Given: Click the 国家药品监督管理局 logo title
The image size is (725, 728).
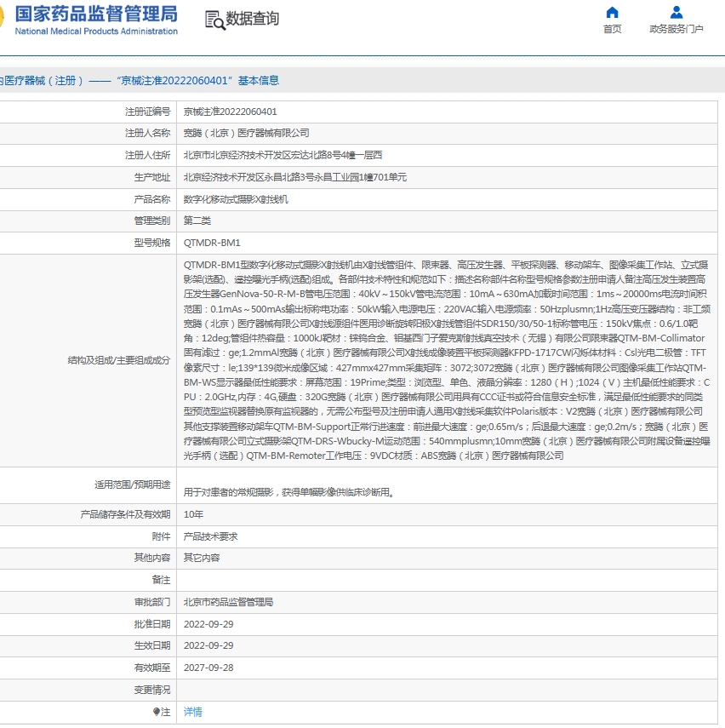Looking at the screenshot, I should click(96, 14).
